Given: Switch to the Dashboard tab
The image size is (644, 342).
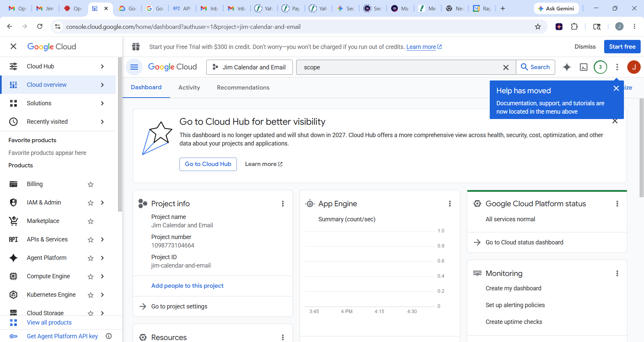Looking at the screenshot, I should (x=146, y=87).
